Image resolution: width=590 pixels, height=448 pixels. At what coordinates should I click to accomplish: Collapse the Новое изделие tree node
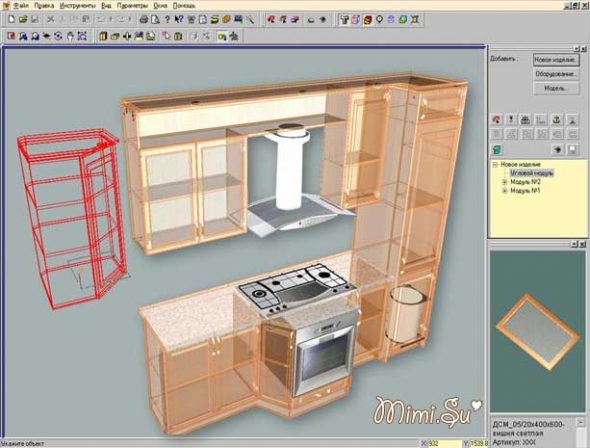coord(495,164)
